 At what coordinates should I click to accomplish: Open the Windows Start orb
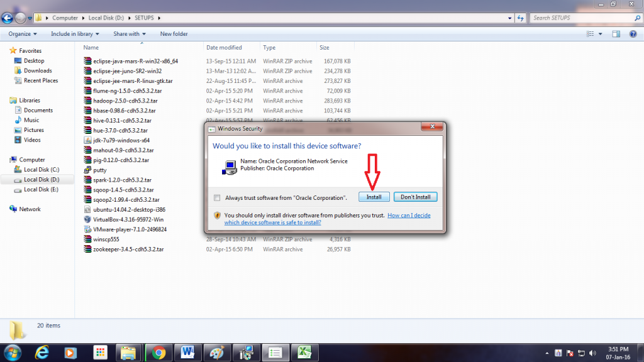13,353
